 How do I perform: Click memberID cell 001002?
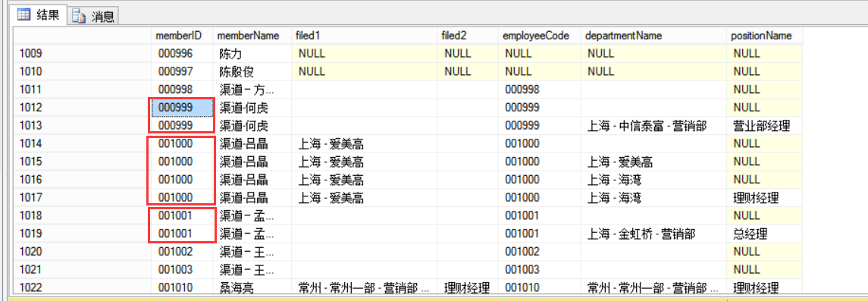182,252
